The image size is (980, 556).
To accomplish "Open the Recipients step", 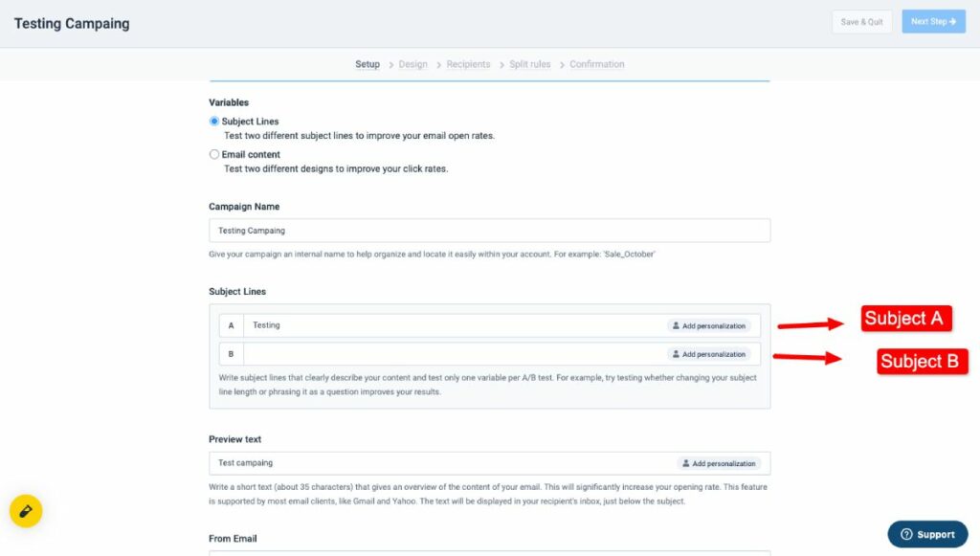I will coord(468,64).
